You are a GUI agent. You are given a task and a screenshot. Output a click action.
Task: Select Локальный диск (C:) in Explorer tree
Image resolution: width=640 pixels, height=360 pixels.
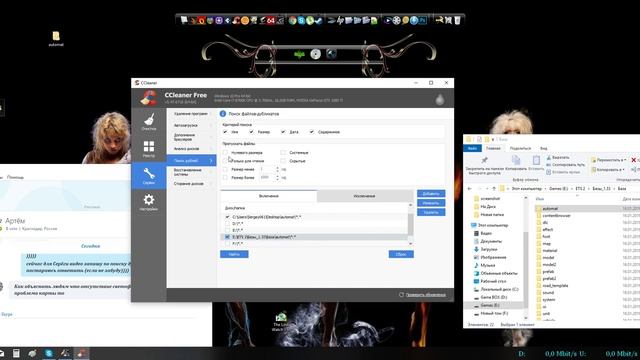[499, 289]
